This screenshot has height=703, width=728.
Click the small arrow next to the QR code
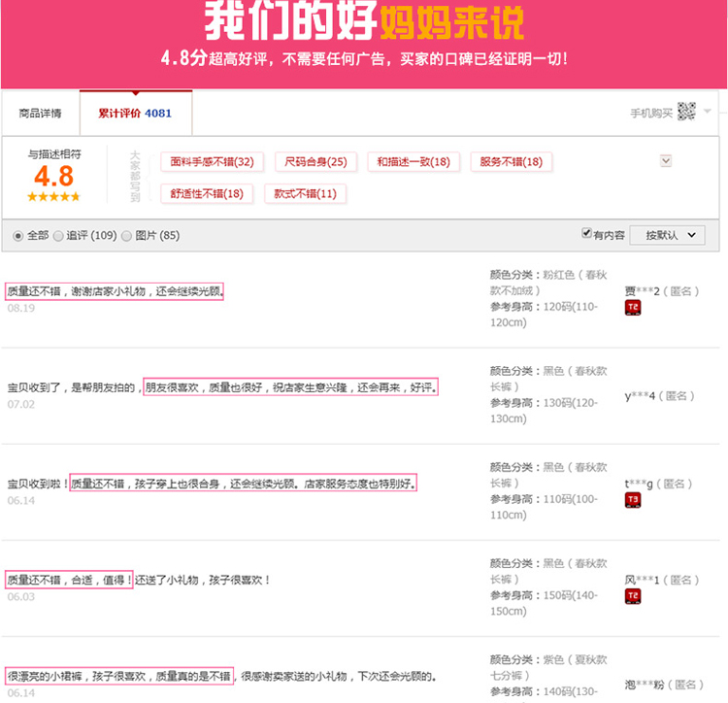click(708, 113)
